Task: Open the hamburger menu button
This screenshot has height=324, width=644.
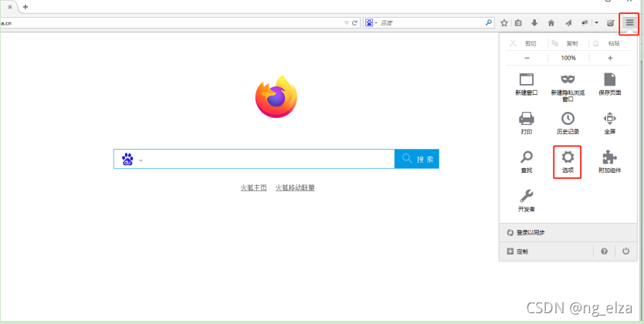Action: [x=629, y=23]
